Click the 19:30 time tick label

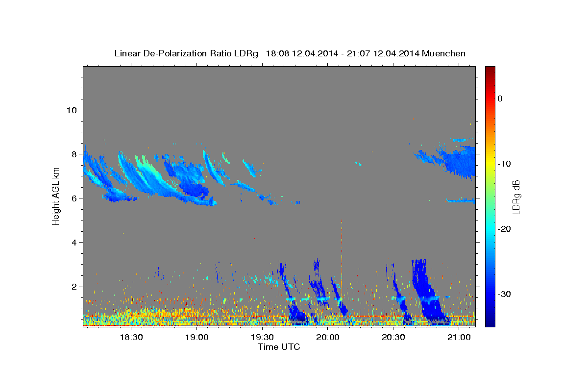[x=262, y=338]
